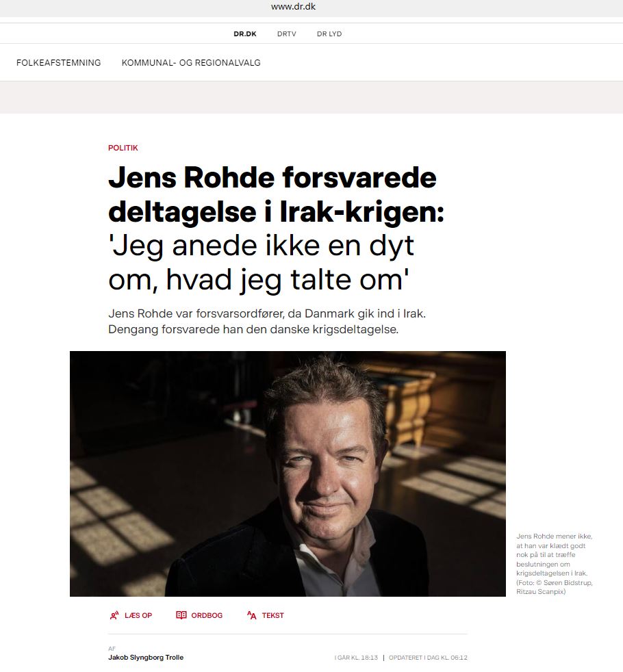Click the article headline about Irak-krigen
The width and height of the screenshot is (623, 672).
click(276, 229)
